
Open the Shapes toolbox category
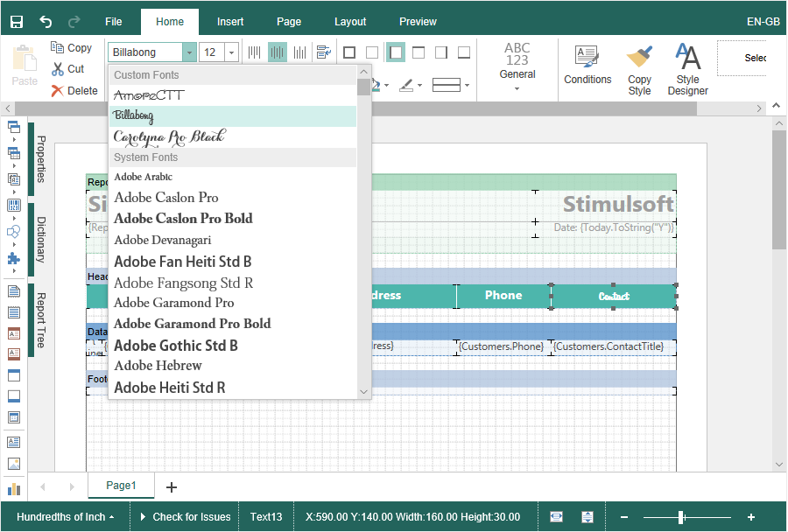[13, 232]
